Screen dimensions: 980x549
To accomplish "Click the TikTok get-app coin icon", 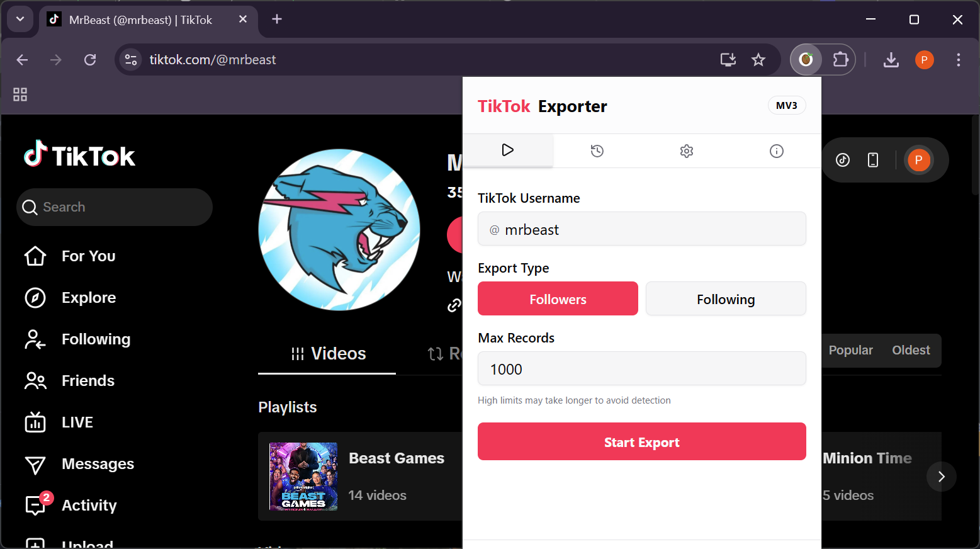I will point(843,160).
